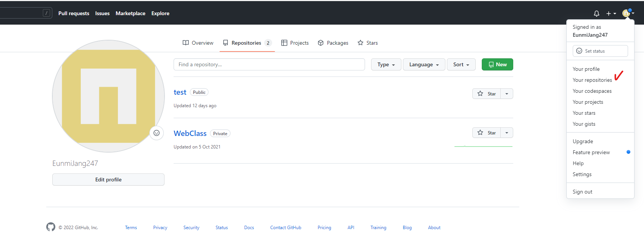Click the EunmiJang247 username in the menu

tap(590, 35)
